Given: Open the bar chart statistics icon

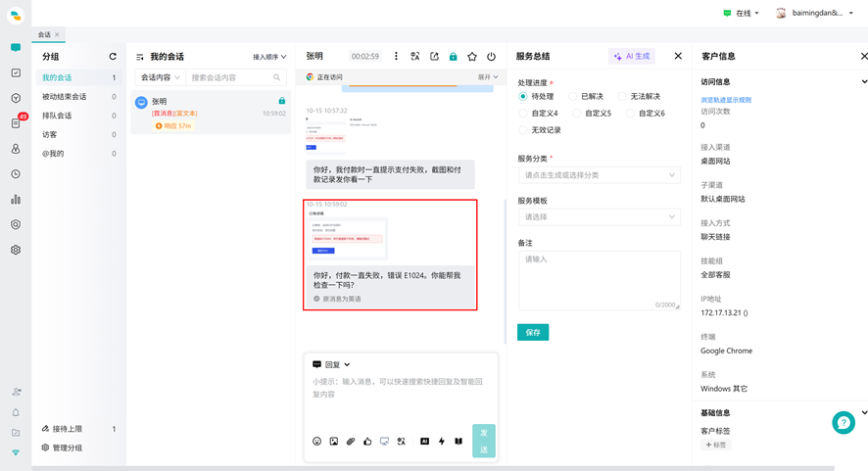Looking at the screenshot, I should pyautogui.click(x=16, y=199).
